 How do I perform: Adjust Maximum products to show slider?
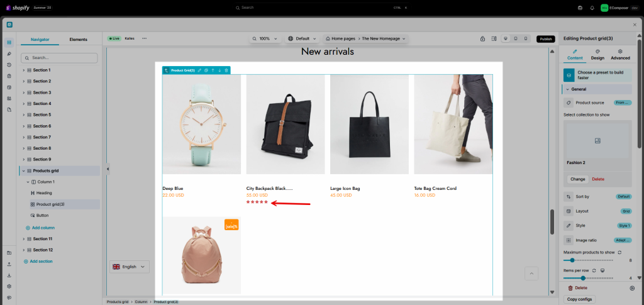point(589,260)
